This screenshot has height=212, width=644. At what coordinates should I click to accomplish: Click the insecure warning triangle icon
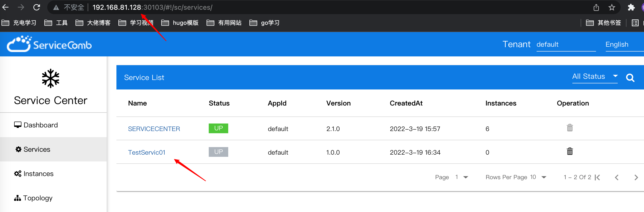56,8
